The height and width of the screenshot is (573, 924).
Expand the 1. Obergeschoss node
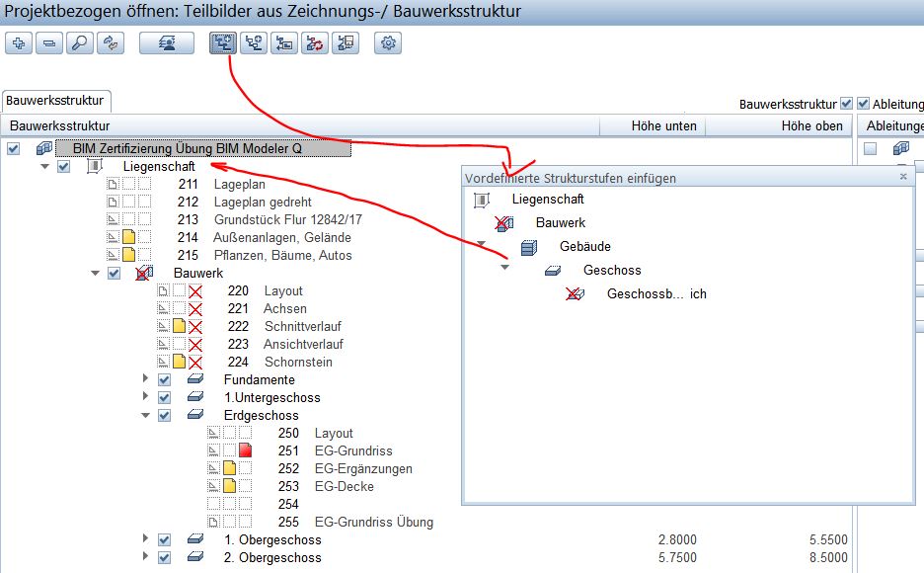(147, 539)
